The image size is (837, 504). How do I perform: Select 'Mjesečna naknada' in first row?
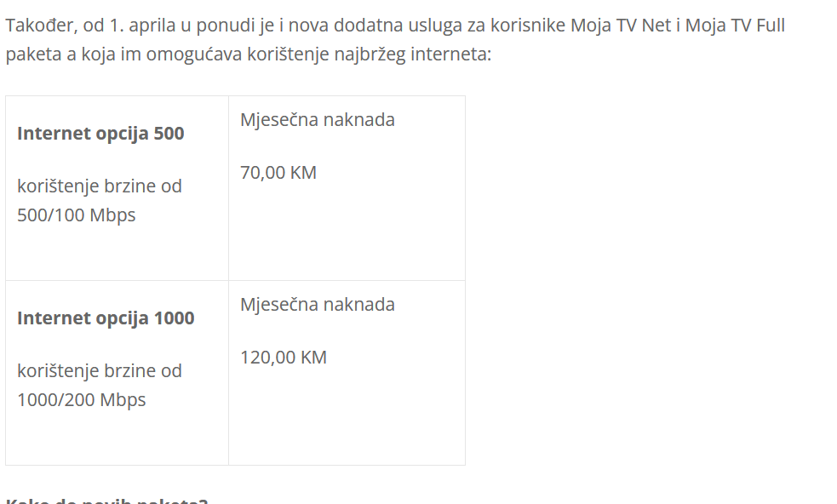click(318, 120)
